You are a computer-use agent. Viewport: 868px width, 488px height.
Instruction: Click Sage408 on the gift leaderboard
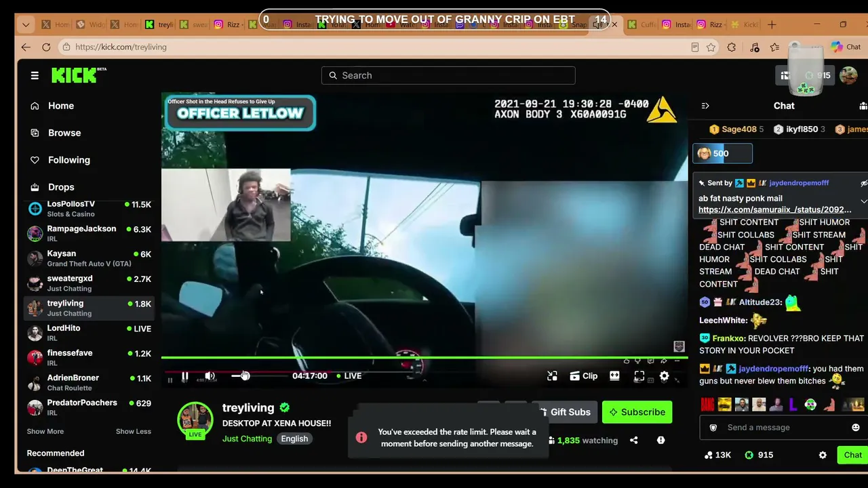[738, 129]
